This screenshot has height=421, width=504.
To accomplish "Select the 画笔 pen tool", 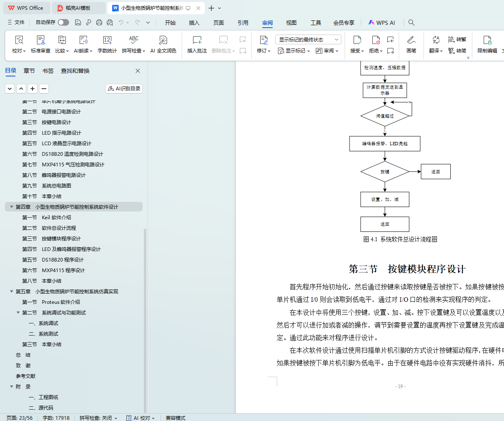I will [411, 44].
